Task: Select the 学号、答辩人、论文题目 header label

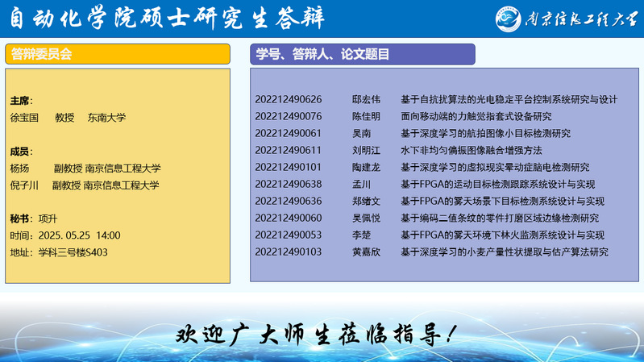Action: 322,54
